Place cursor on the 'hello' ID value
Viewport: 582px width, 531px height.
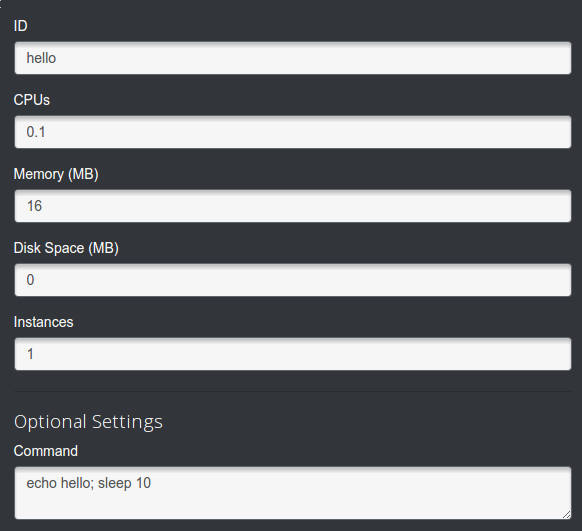pos(41,58)
